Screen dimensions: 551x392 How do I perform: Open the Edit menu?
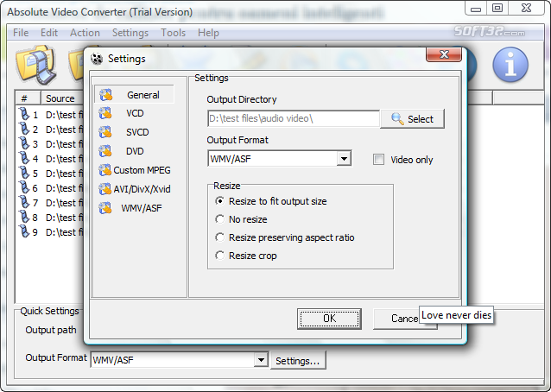pyautogui.click(x=49, y=33)
